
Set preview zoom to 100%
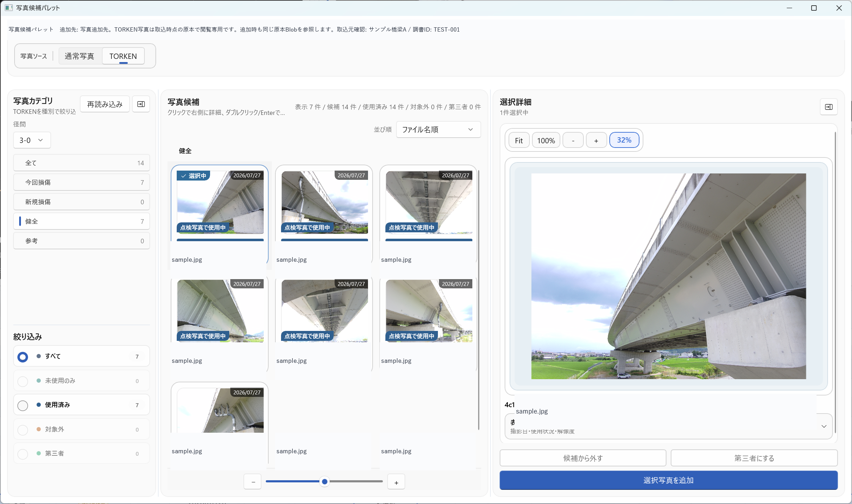pos(546,140)
